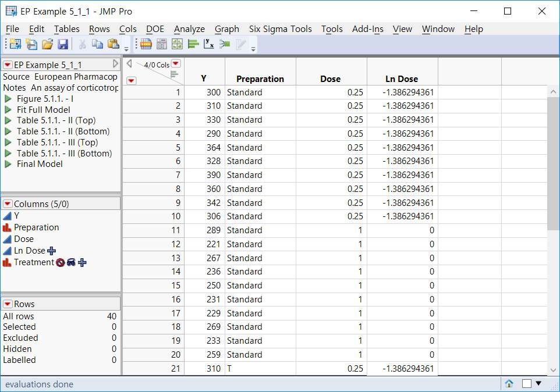
Task: Click the Open file folder icon
Action: tap(47, 44)
